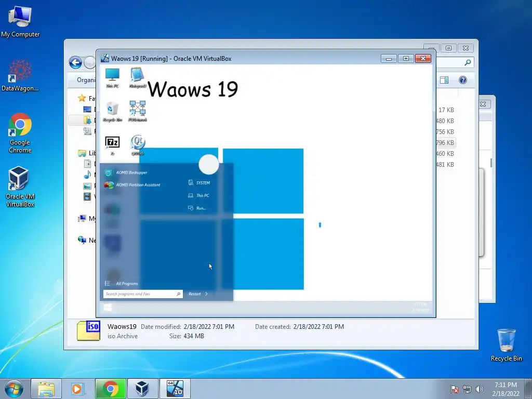The width and height of the screenshot is (532, 399).
Task: Open the Organize menu in Explorer window
Action: 86,80
